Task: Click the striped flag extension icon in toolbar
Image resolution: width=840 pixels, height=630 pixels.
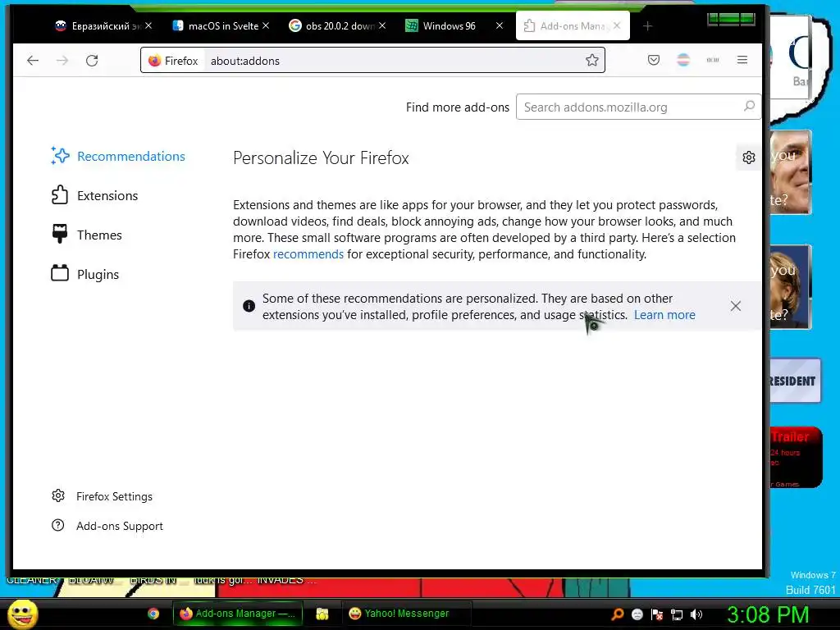Action: point(683,60)
